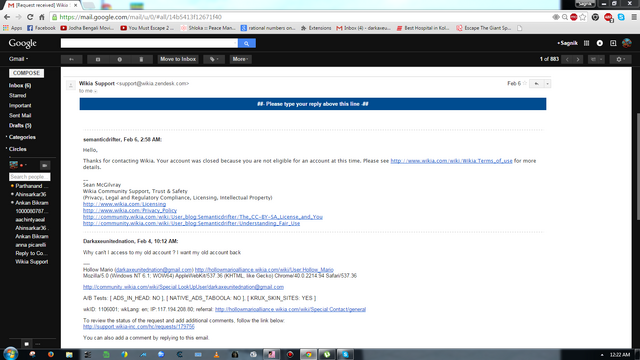Click the Gmail search input field

pyautogui.click(x=149, y=43)
